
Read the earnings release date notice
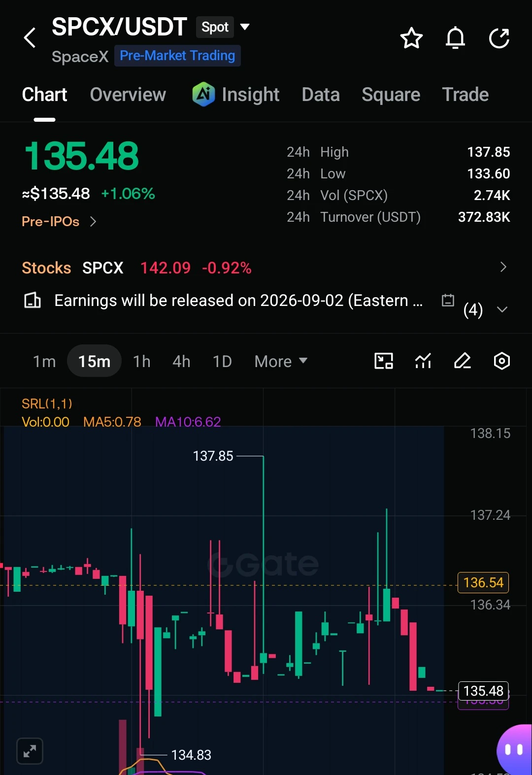[238, 300]
